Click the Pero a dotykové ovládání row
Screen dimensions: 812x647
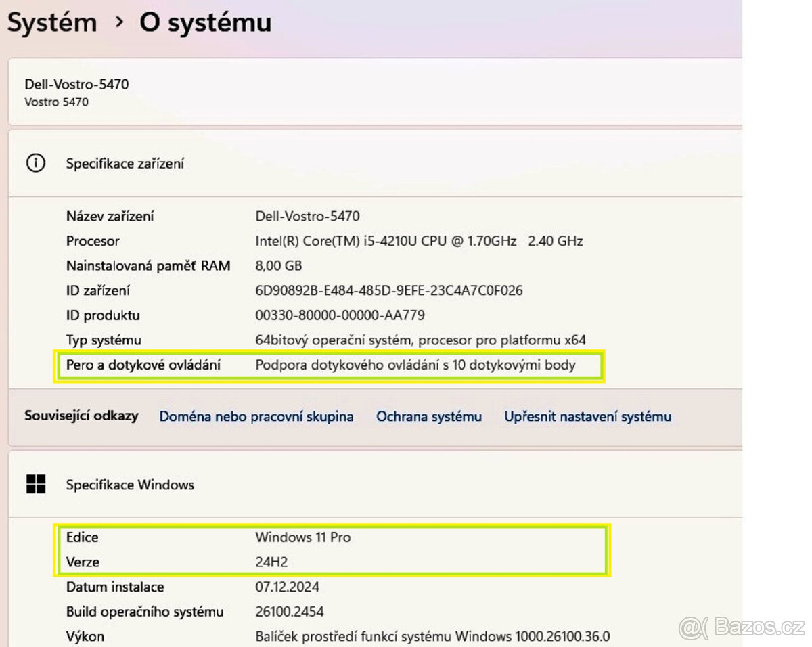point(328,365)
